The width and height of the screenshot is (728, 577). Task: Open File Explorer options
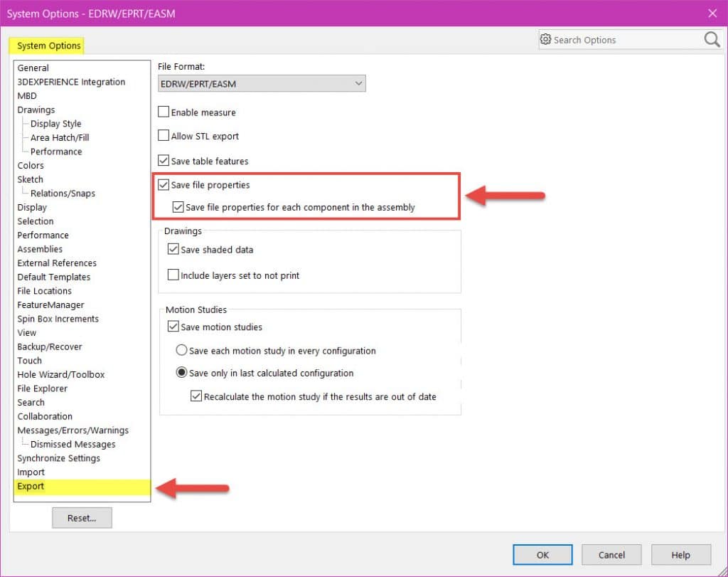pyautogui.click(x=42, y=388)
